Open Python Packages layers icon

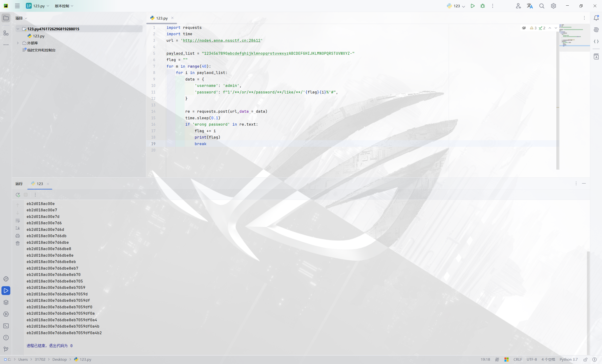[x=6, y=302]
